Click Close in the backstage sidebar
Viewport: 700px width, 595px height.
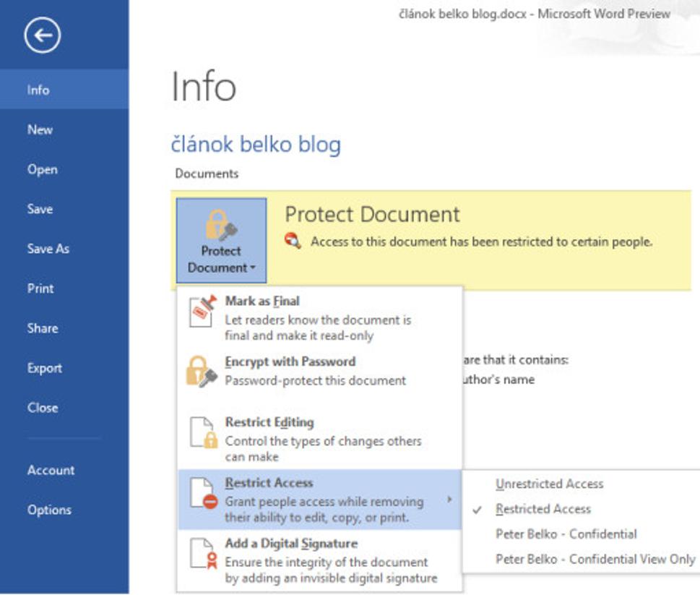pyautogui.click(x=64, y=407)
